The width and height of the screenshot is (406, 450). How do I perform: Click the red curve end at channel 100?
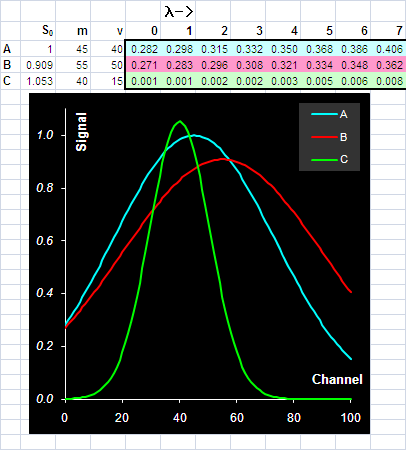point(351,292)
